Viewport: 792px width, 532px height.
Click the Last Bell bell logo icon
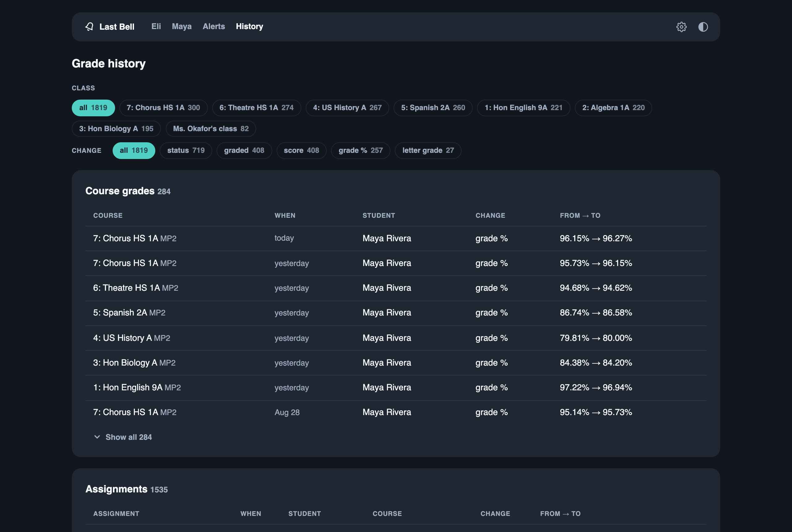pos(89,27)
